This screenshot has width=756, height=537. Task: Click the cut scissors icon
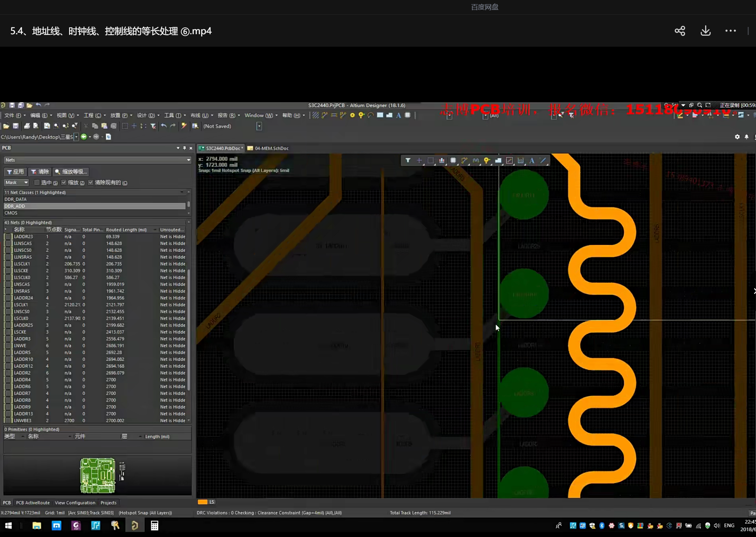pyautogui.click(x=86, y=126)
